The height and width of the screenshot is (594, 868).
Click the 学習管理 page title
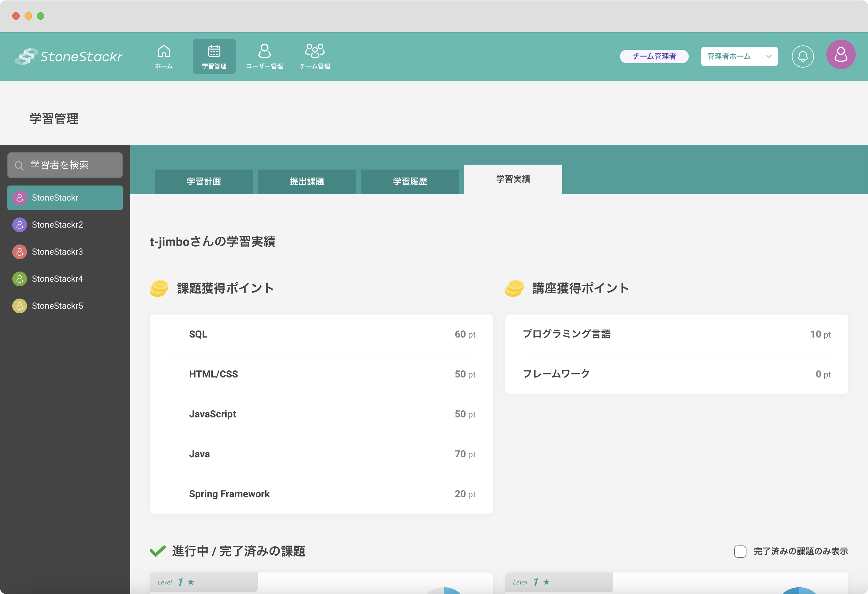click(x=54, y=119)
